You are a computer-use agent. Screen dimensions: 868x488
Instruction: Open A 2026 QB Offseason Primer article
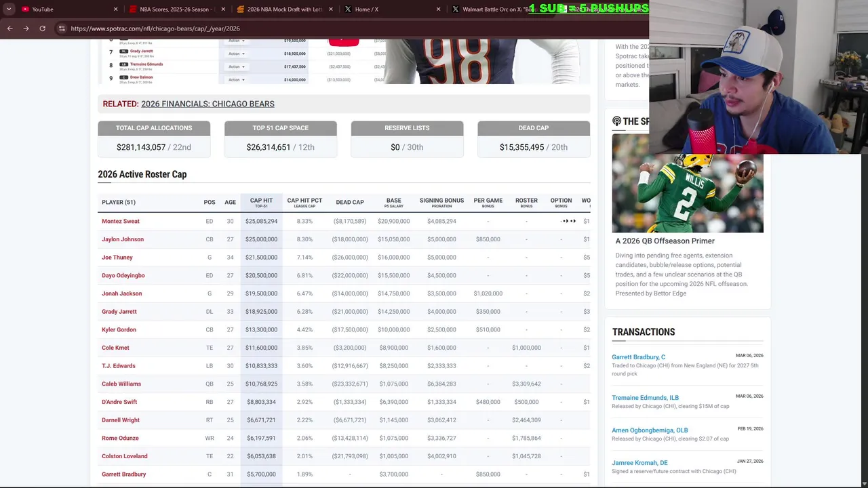pos(665,241)
